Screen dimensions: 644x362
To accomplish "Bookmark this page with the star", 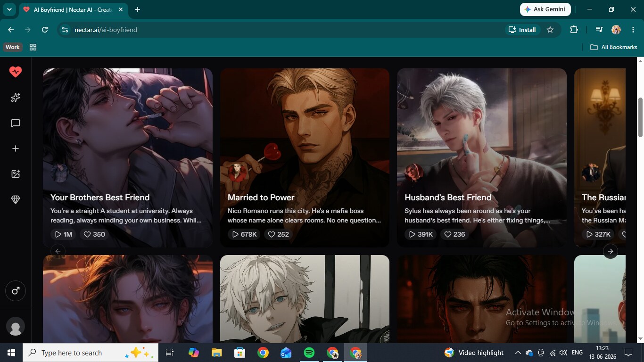I will (550, 30).
